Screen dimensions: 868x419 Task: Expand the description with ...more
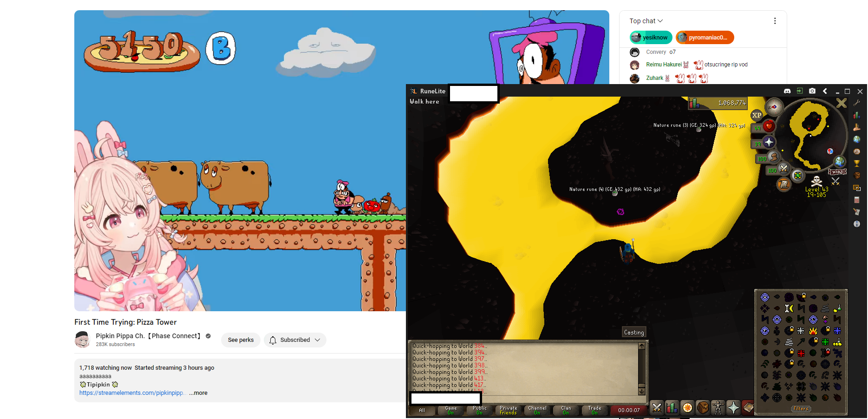(x=198, y=393)
